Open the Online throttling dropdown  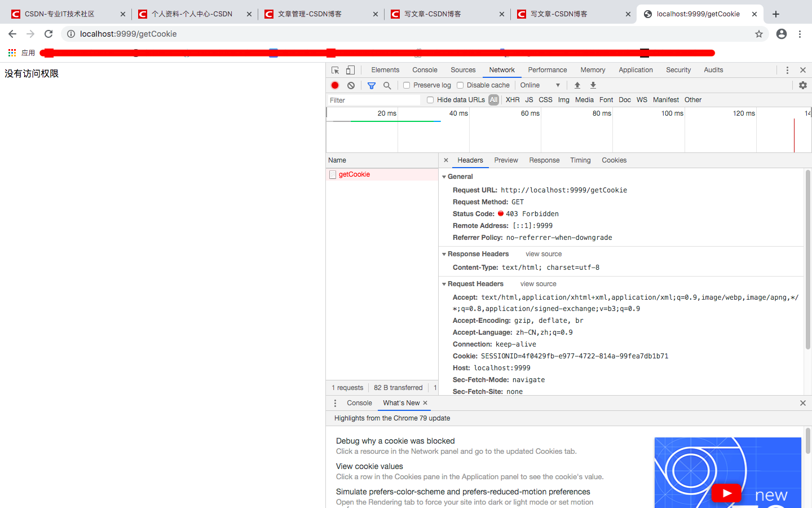(540, 85)
